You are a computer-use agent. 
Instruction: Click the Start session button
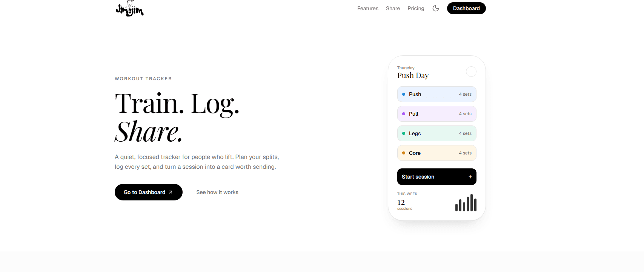437,177
